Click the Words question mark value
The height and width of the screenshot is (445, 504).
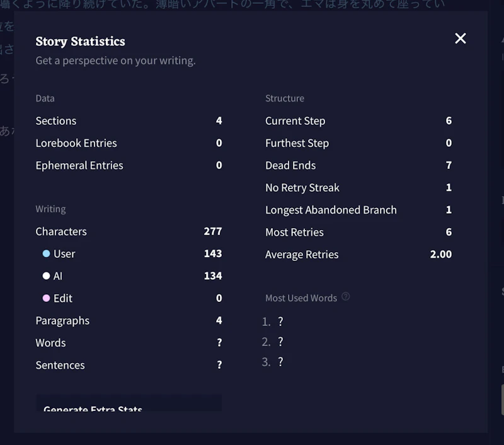(x=219, y=343)
